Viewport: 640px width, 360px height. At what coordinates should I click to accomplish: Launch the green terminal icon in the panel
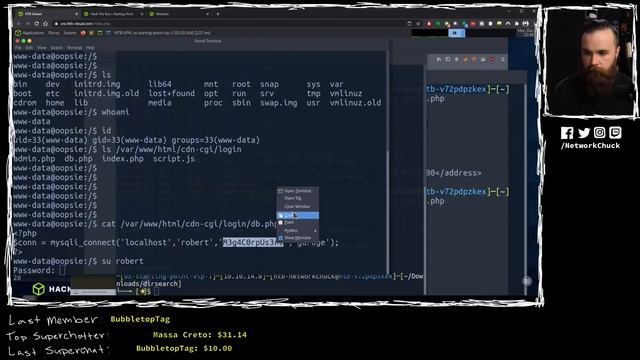100,33
